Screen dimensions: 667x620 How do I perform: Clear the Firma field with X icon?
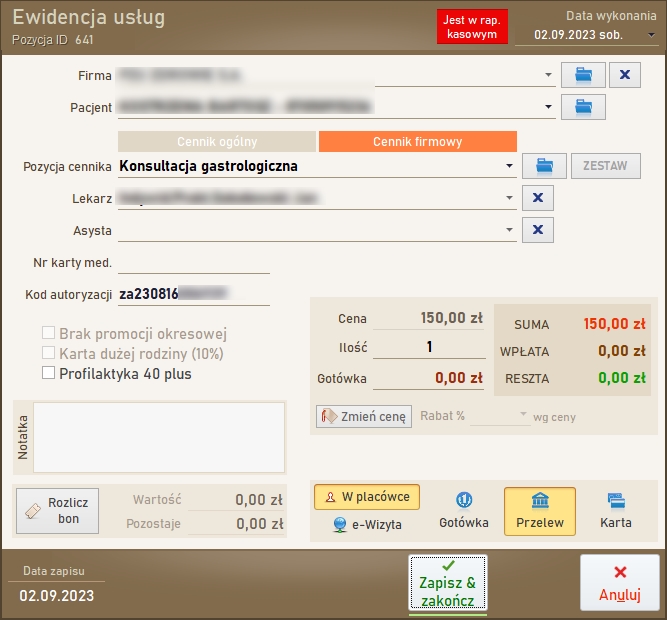pyautogui.click(x=625, y=75)
